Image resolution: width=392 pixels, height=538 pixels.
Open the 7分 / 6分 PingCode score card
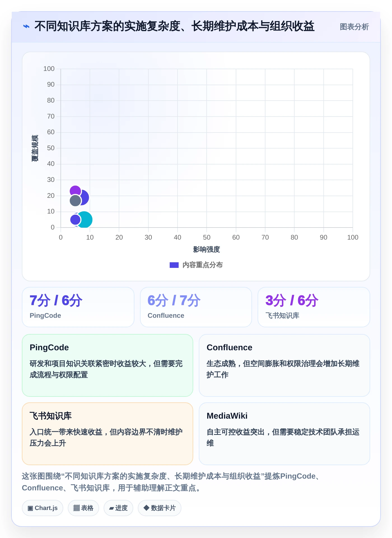(78, 307)
